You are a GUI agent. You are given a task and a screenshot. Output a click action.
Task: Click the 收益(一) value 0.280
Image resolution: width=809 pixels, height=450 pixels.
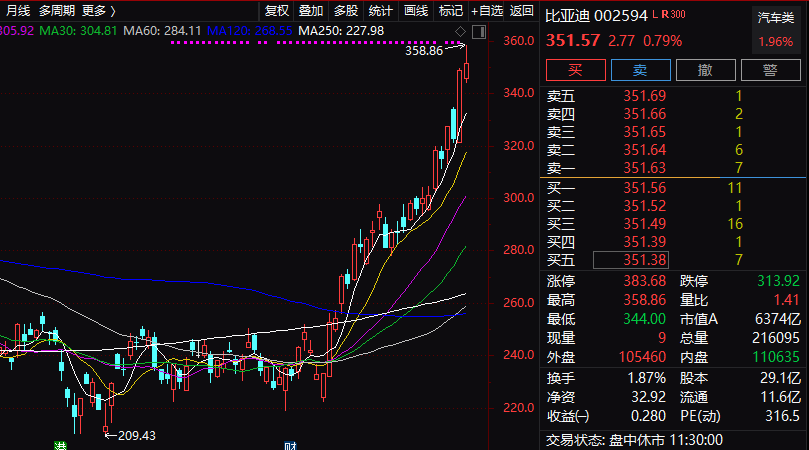point(649,416)
